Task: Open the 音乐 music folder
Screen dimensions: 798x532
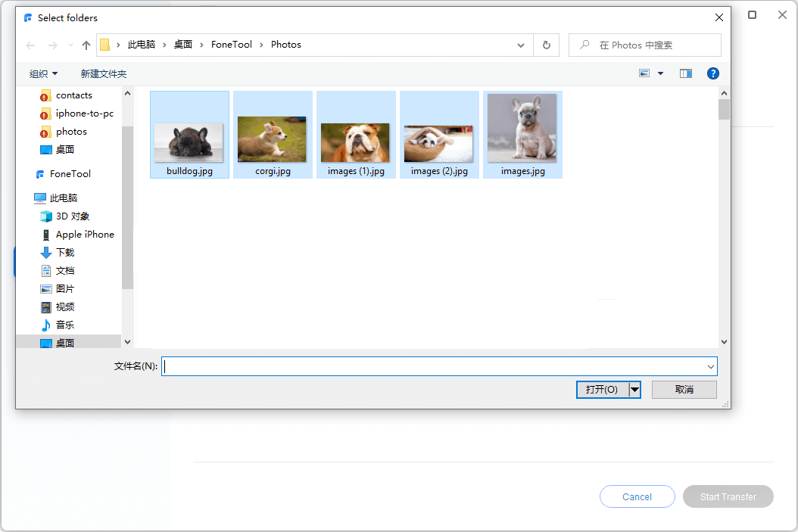Action: tap(65, 325)
